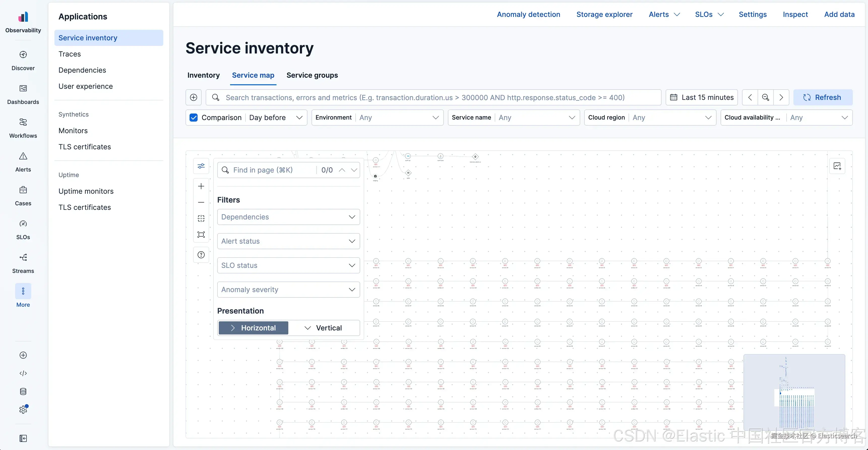Open the Streams icon in sidebar
Screen dimensions: 868x450
23,257
